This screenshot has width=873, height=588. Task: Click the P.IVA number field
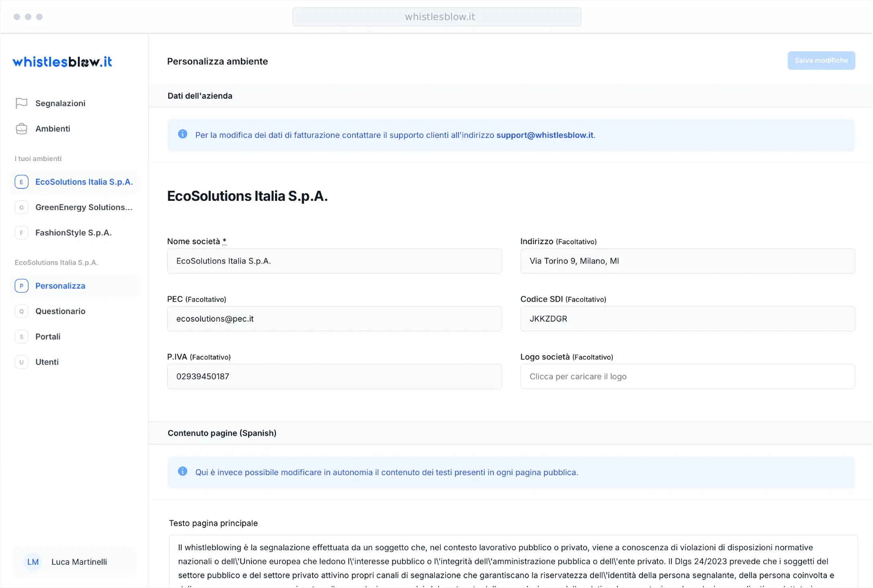point(334,377)
